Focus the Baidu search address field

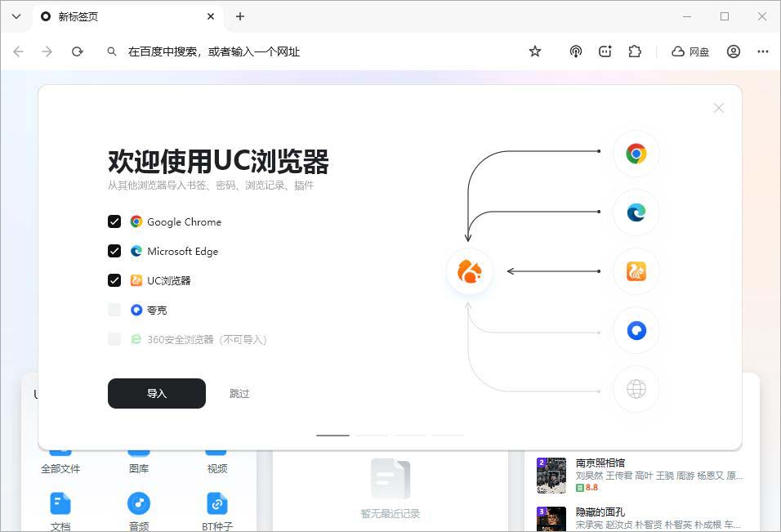point(214,51)
